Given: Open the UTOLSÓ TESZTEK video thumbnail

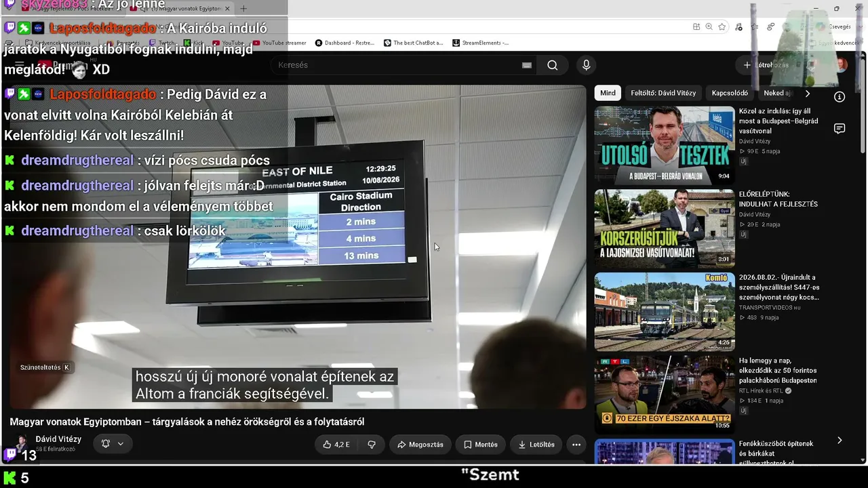Looking at the screenshot, I should point(665,144).
